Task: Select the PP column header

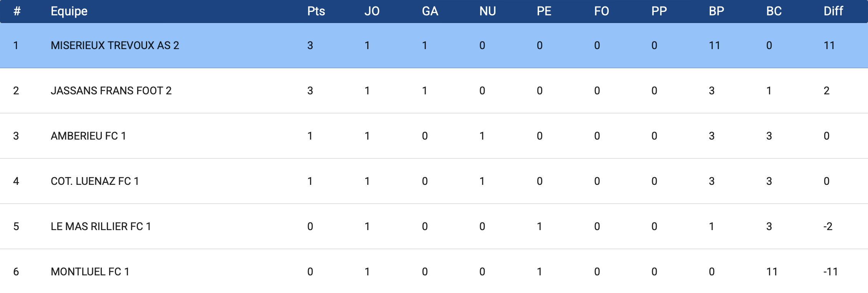Action: point(659,11)
